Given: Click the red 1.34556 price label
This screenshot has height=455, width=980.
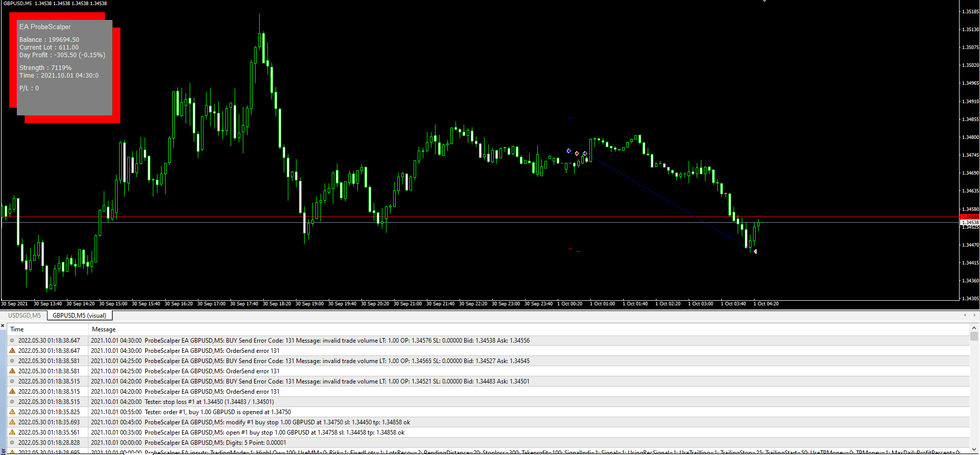Looking at the screenshot, I should (x=969, y=217).
